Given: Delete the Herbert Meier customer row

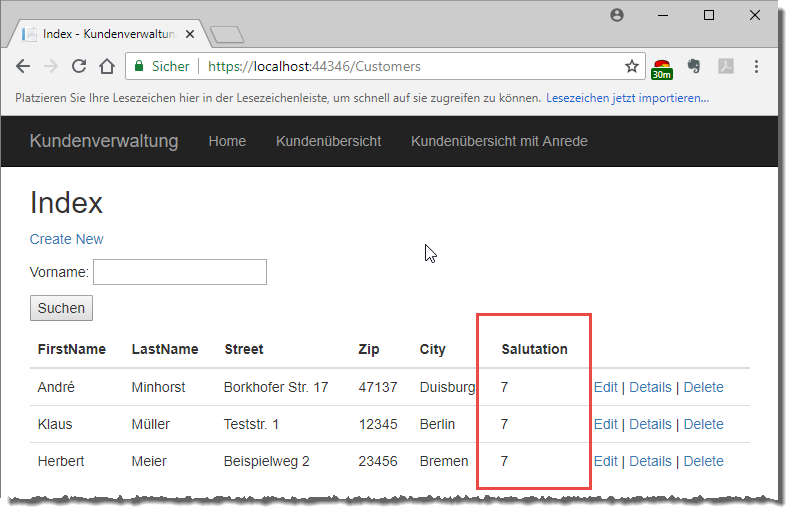Looking at the screenshot, I should tap(703, 461).
